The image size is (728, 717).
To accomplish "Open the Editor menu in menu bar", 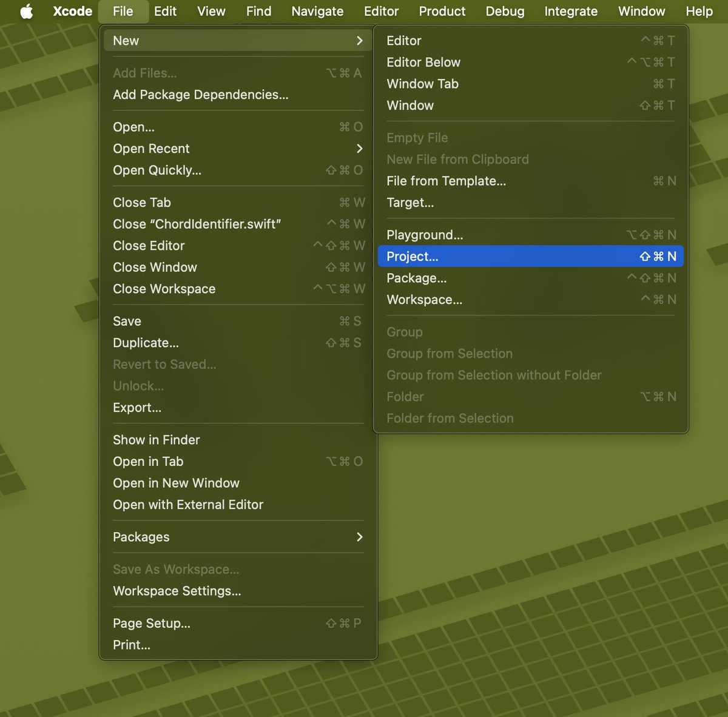I will tap(381, 12).
